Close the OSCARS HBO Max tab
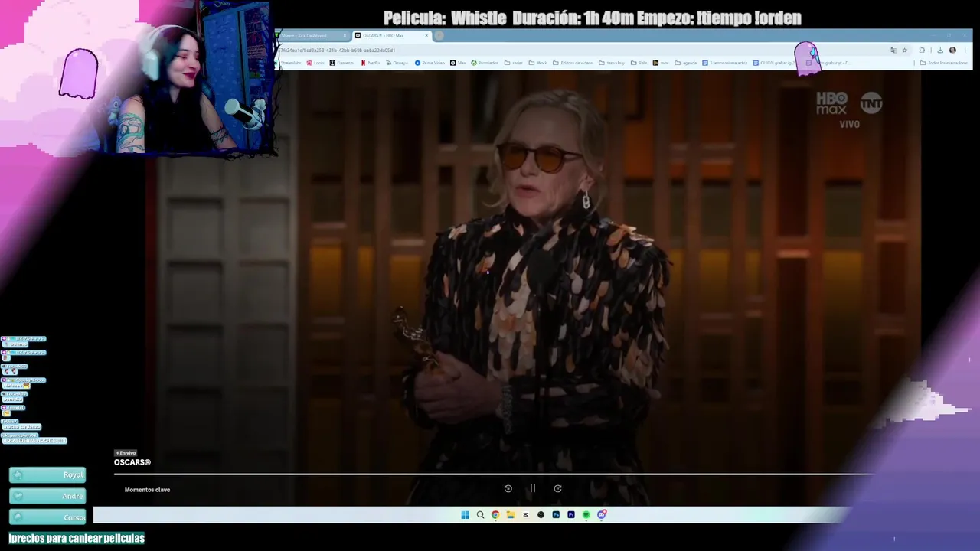 (x=426, y=36)
